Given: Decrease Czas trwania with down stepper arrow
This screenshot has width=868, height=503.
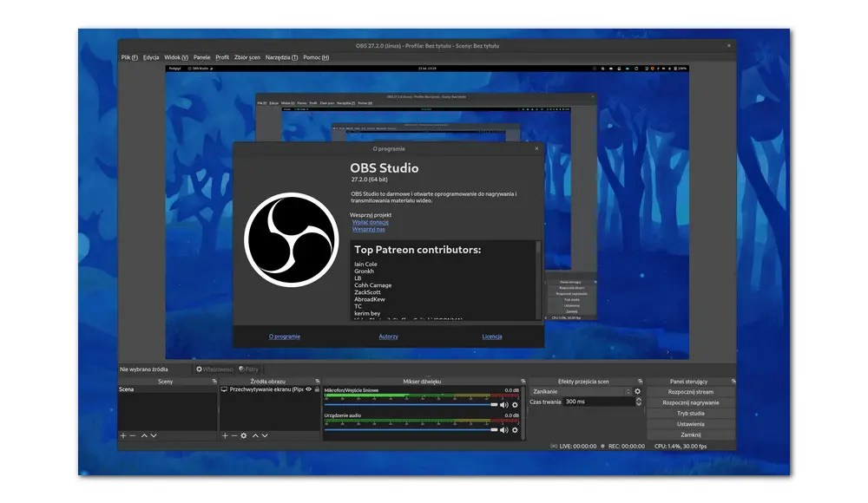Looking at the screenshot, I should point(638,404).
